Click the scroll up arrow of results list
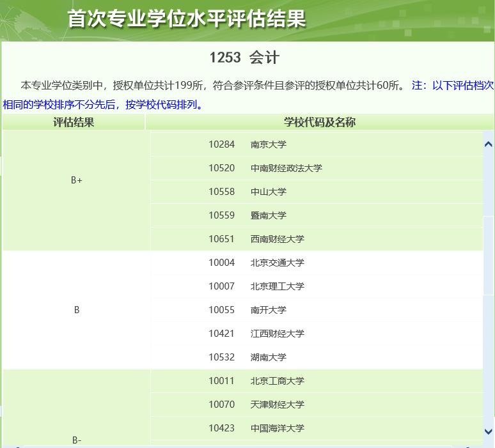 coord(488,144)
